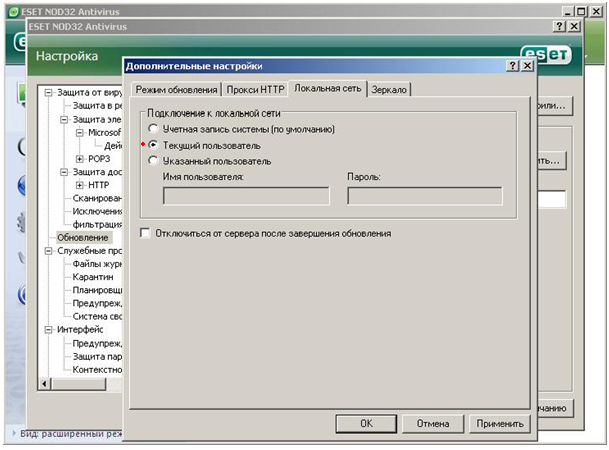This screenshot has width=609, height=450.
Task: Click the Вид: расширенный режим link
Action: pos(71,434)
